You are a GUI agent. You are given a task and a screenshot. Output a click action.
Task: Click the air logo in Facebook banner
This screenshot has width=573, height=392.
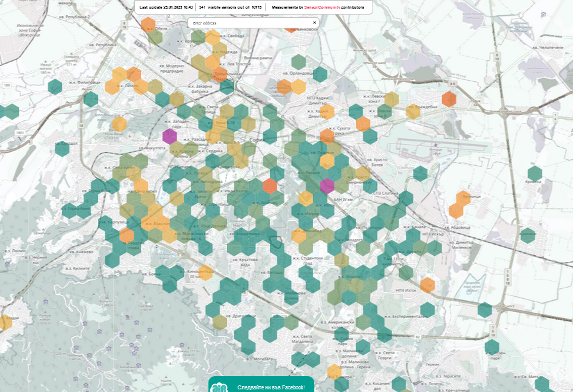(x=218, y=387)
